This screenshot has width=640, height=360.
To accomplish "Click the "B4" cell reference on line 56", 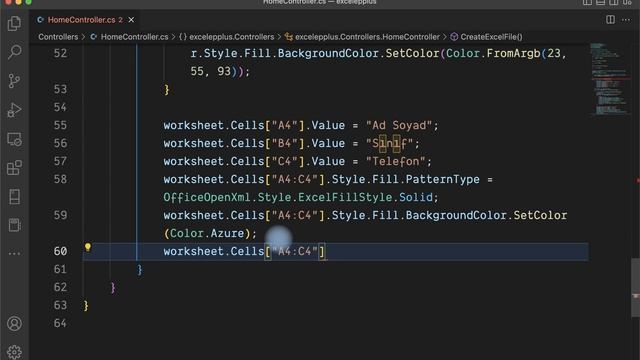I will (284, 143).
